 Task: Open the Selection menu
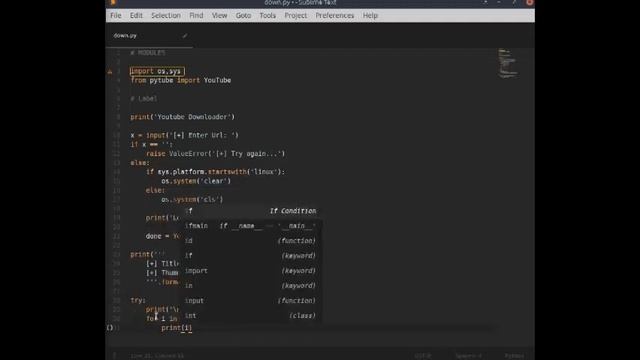pyautogui.click(x=166, y=16)
